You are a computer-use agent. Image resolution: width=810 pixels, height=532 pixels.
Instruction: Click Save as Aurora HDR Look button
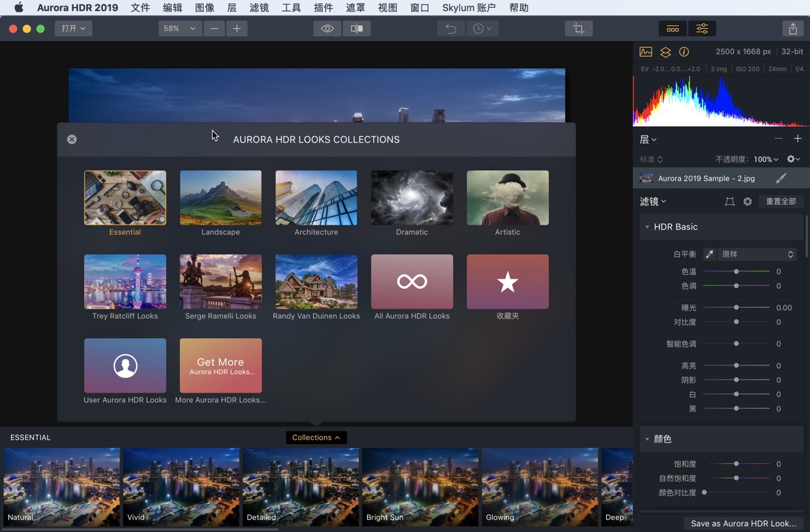point(744,523)
